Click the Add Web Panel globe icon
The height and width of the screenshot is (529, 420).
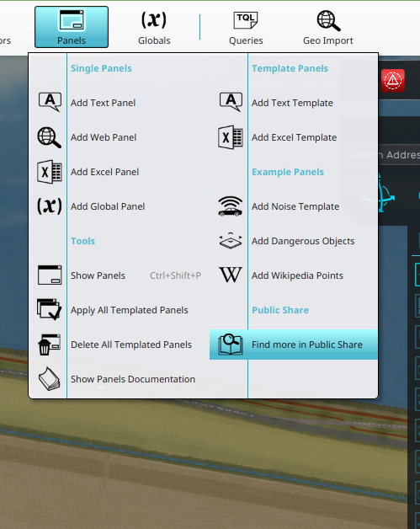[50, 137]
